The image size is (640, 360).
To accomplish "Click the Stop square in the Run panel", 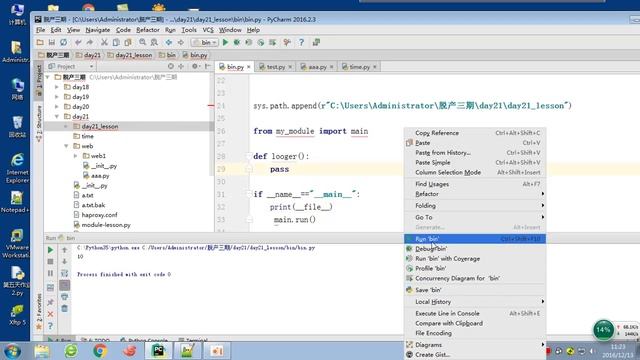I will pyautogui.click(x=50, y=261).
